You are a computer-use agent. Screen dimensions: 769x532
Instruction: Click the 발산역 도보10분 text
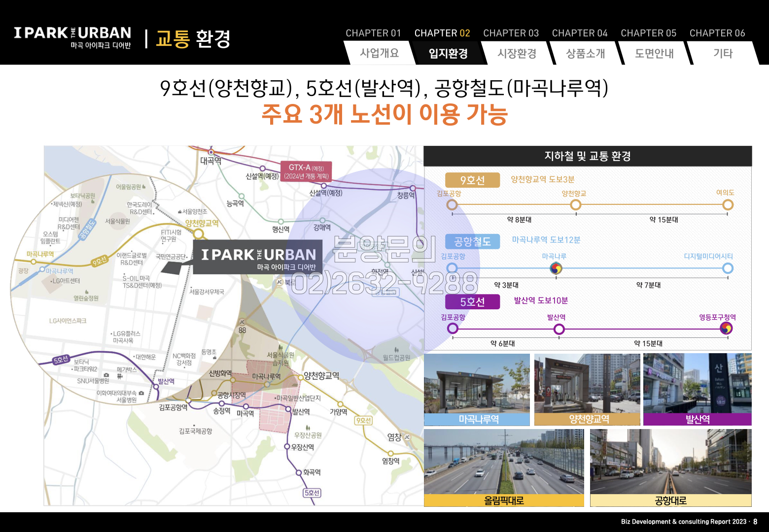pos(541,300)
